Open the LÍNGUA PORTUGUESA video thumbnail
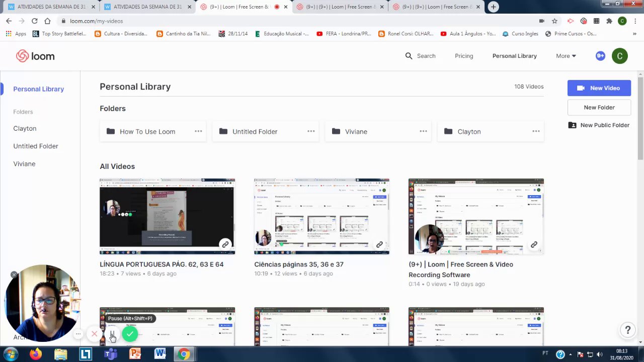The height and width of the screenshot is (362, 644). 167,216
